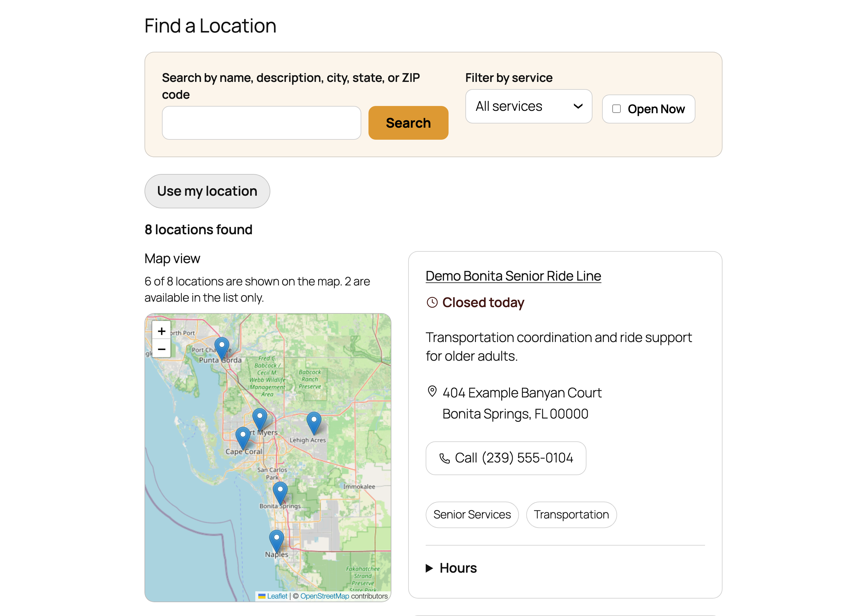Focus the location search text field
The image size is (867, 616).
point(261,123)
